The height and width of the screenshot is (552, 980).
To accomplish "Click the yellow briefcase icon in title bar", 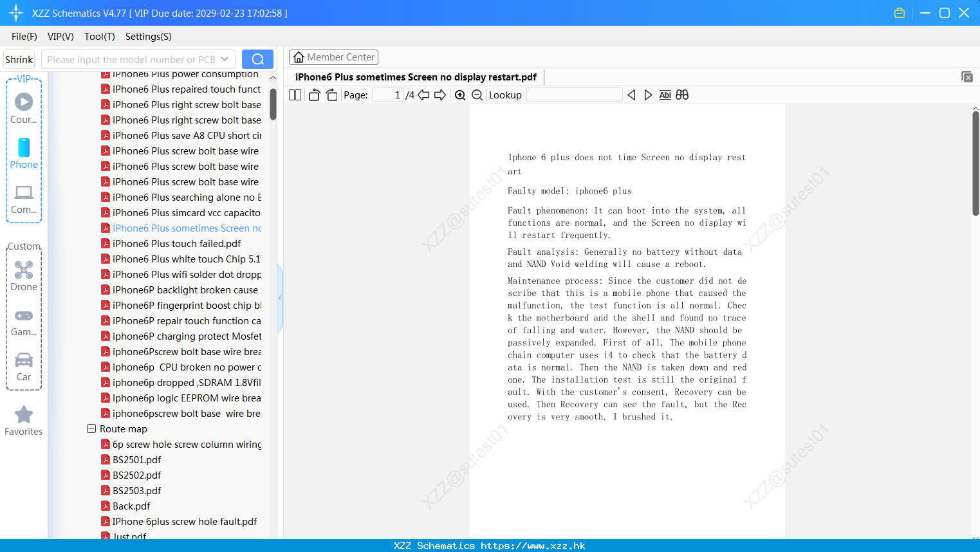I will pyautogui.click(x=900, y=13).
